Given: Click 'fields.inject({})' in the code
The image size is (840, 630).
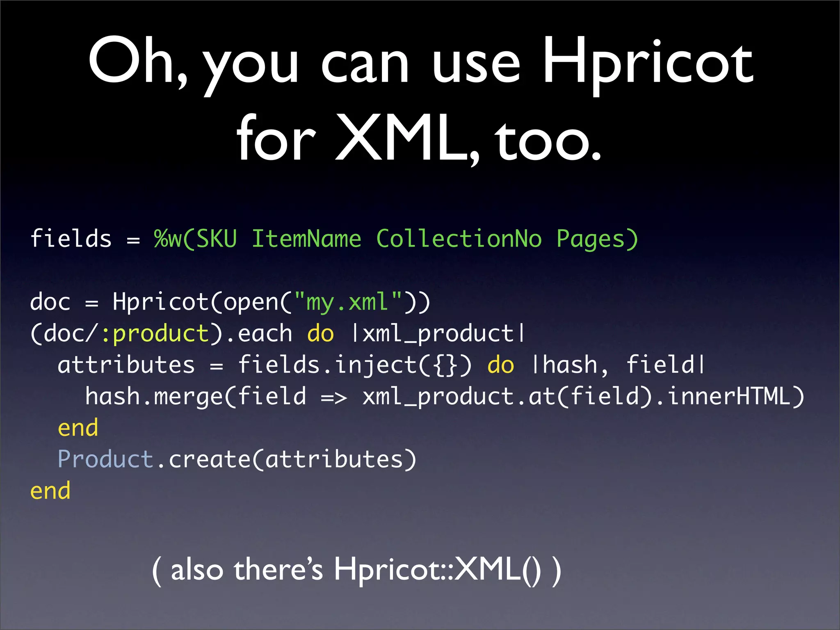Looking at the screenshot, I should tap(354, 365).
